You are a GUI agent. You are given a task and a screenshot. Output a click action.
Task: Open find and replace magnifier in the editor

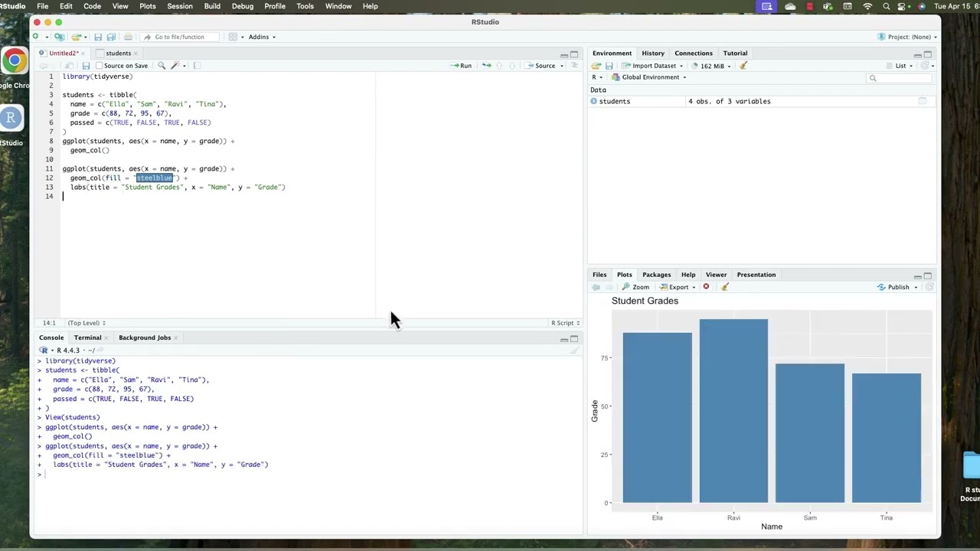point(162,66)
